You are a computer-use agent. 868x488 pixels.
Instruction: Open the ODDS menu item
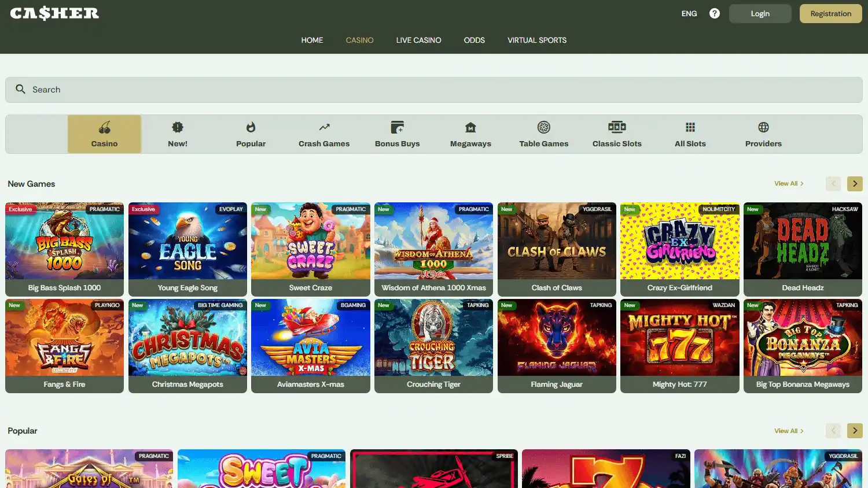(x=474, y=40)
